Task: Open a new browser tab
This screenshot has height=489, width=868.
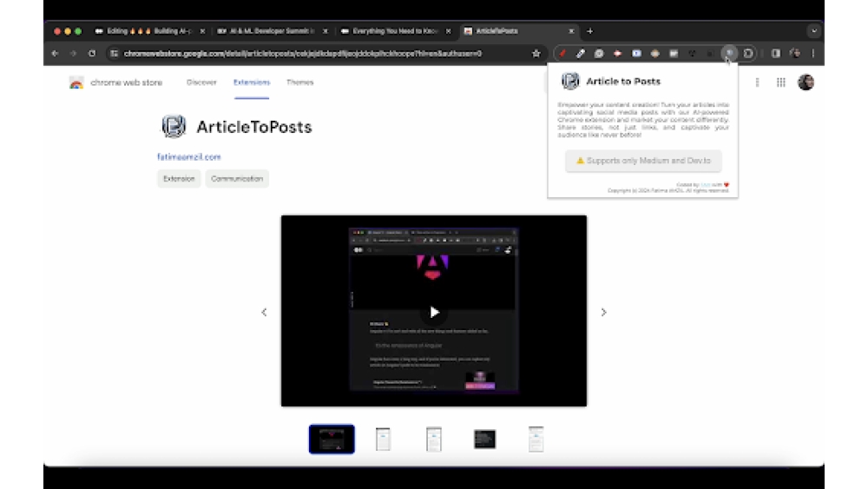Action: tap(590, 31)
